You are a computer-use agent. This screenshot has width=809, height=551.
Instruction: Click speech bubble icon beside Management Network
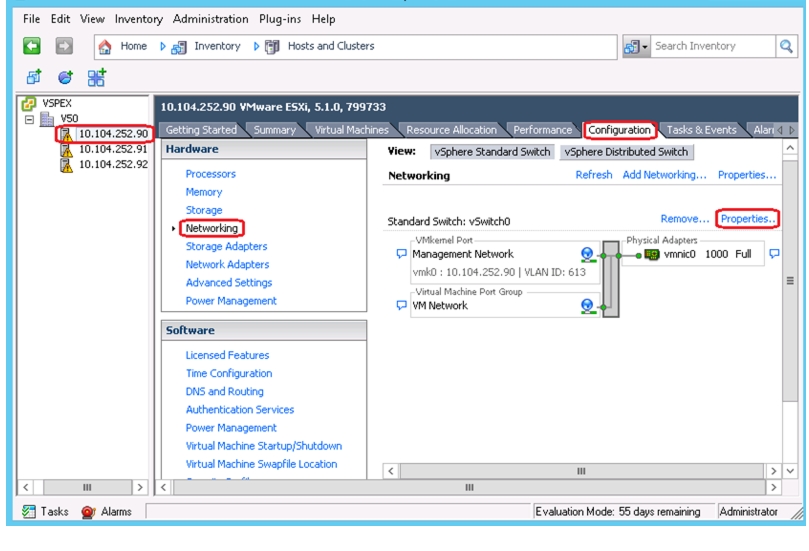[401, 253]
